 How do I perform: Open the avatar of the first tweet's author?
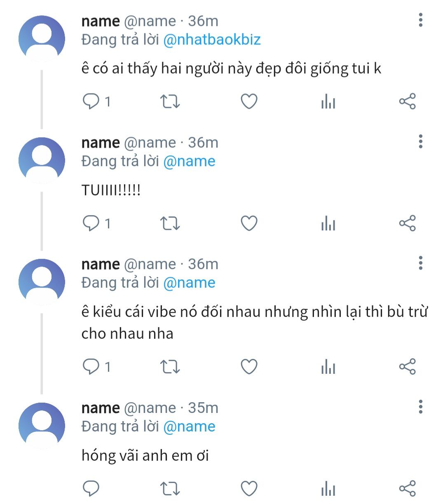(42, 38)
